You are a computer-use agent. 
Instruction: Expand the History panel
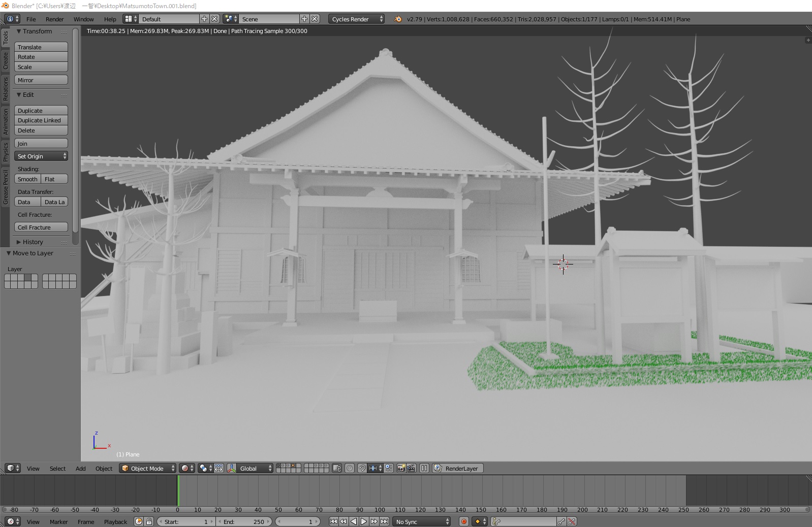pos(33,242)
